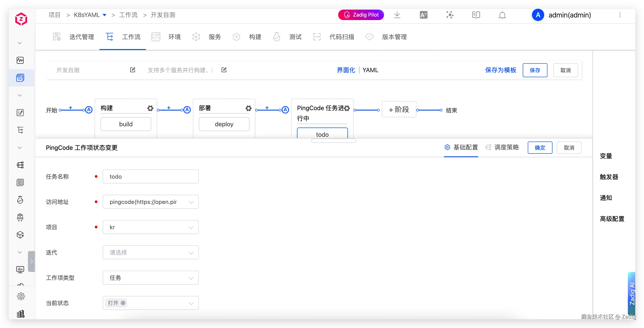Open the help documentation book icon

click(x=476, y=15)
